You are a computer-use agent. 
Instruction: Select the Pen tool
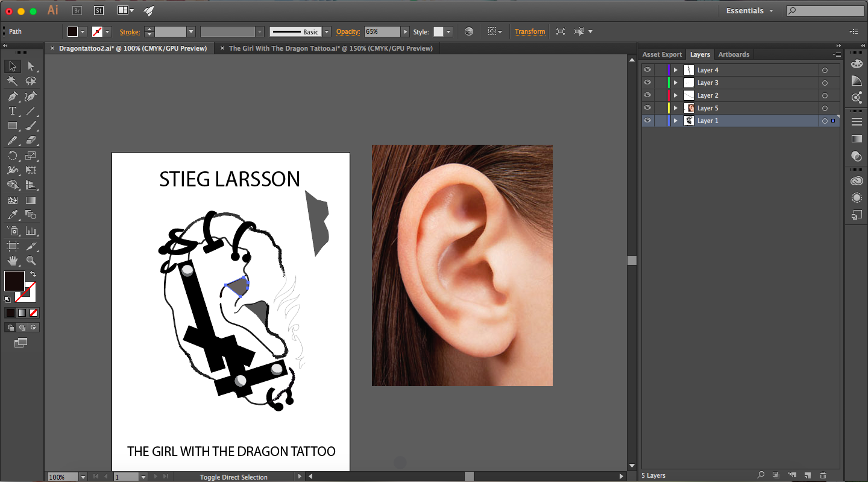[13, 97]
